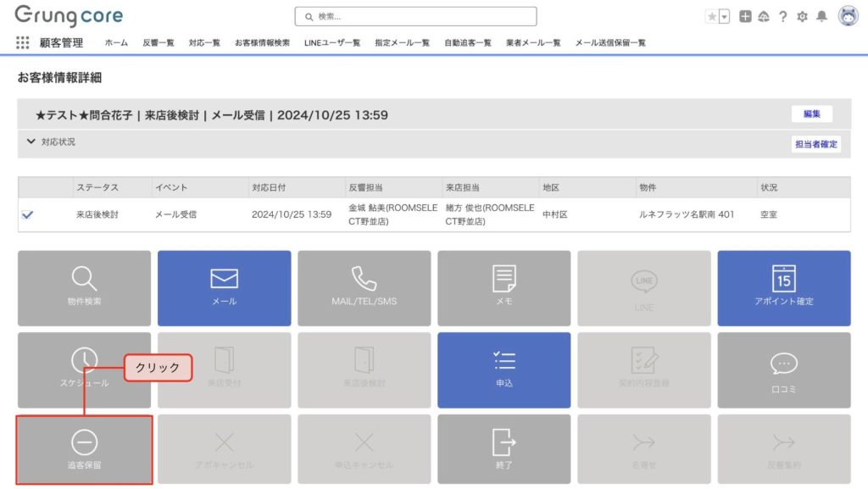The width and height of the screenshot is (868, 489).
Task: Toggle the checkmark in the 来店後検討 row
Action: [x=27, y=215]
